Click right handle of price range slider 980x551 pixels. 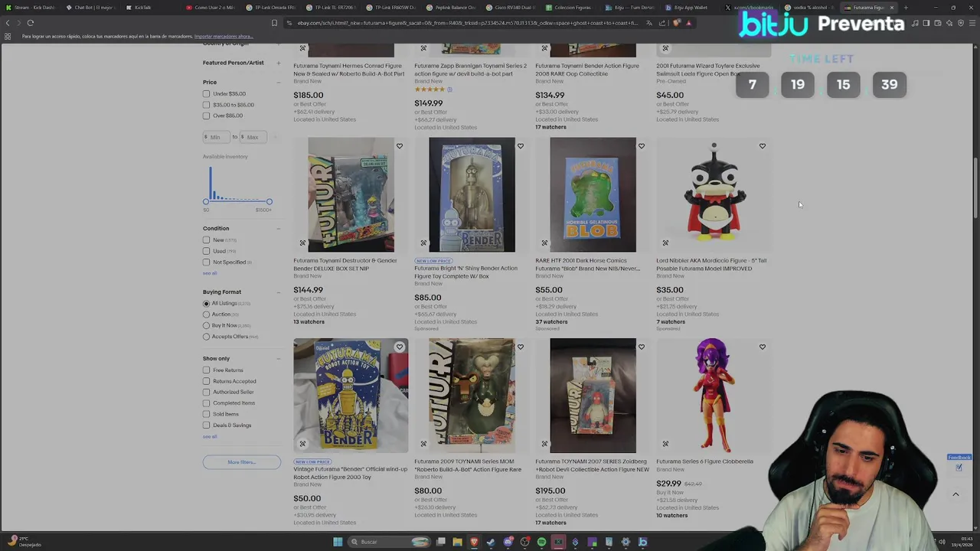(x=269, y=201)
